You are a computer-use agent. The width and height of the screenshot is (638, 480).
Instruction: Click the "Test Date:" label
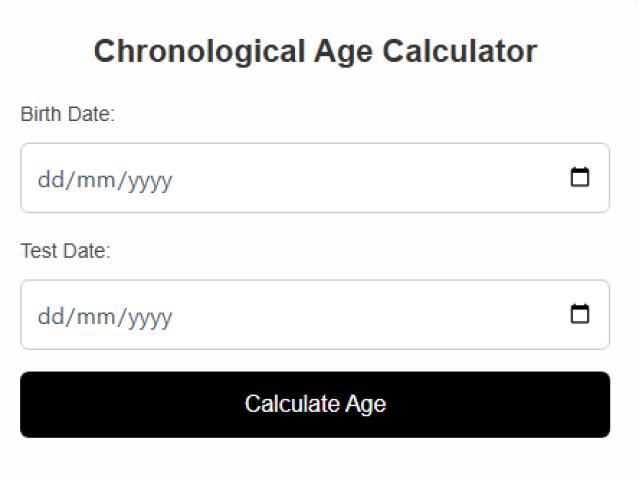tap(65, 250)
